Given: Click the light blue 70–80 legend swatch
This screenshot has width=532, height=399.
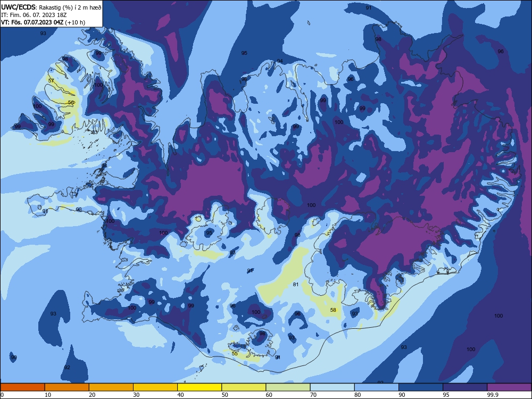Looking at the screenshot, I should click(x=332, y=387).
